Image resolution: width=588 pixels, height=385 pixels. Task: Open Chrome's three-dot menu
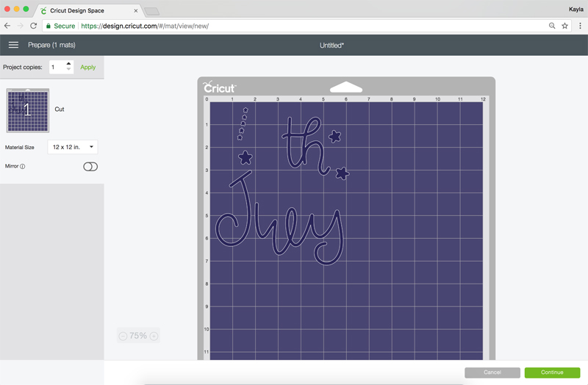tap(580, 26)
